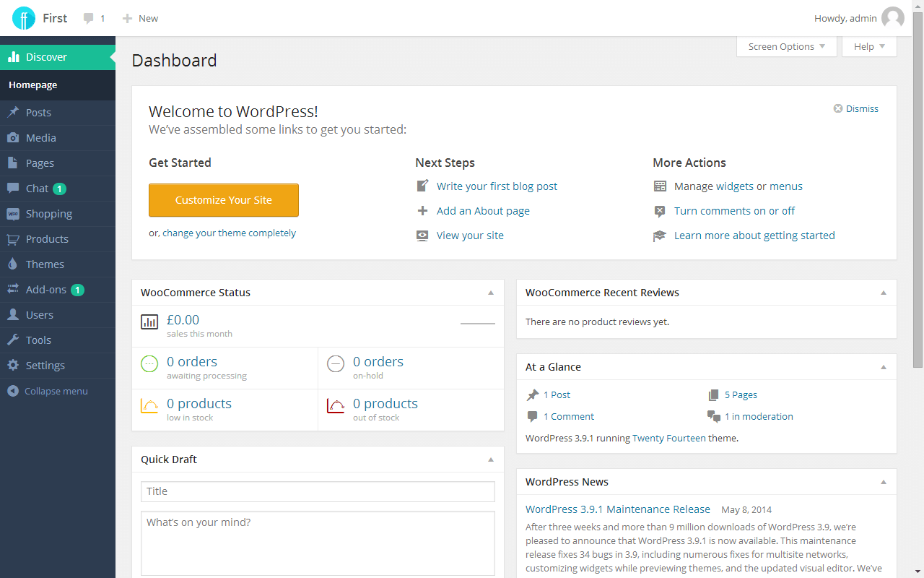Click the Settings gear icon in sidebar

(13, 366)
